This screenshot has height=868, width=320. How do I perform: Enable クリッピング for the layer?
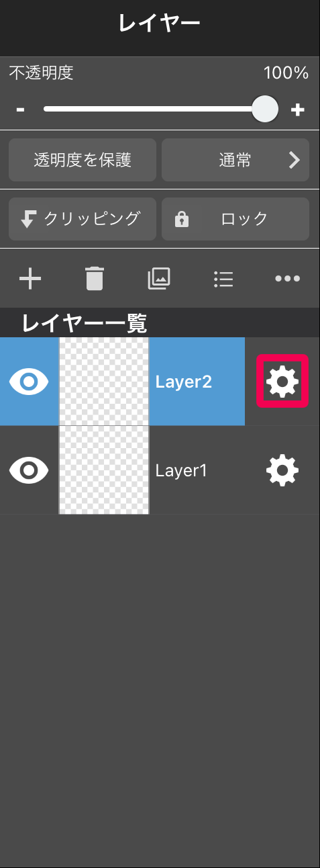(83, 219)
